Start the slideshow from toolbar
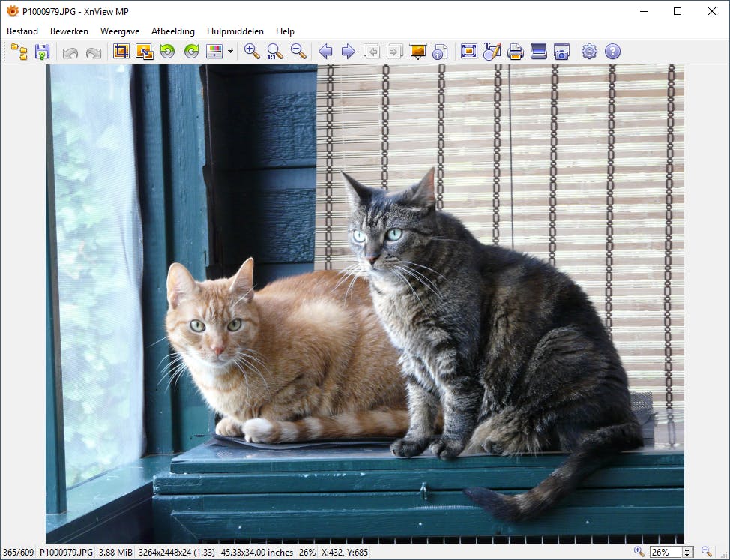 click(417, 52)
